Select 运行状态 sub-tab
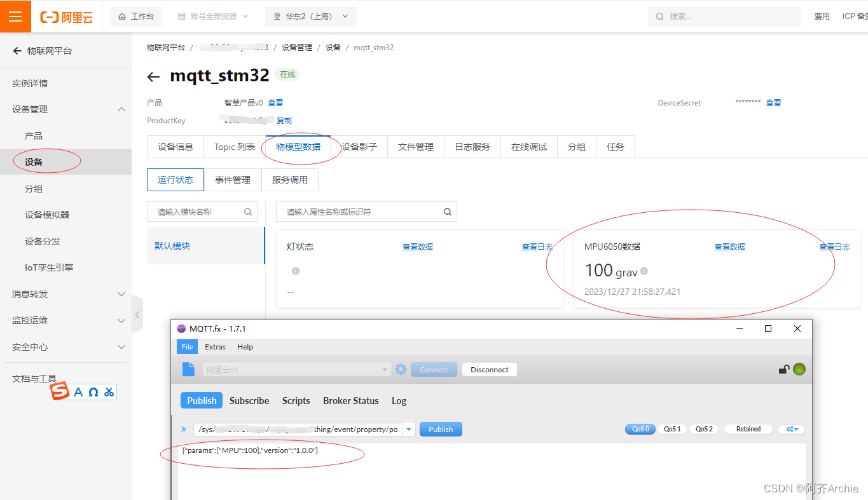Screen dimensions: 868x500 [x=176, y=180]
